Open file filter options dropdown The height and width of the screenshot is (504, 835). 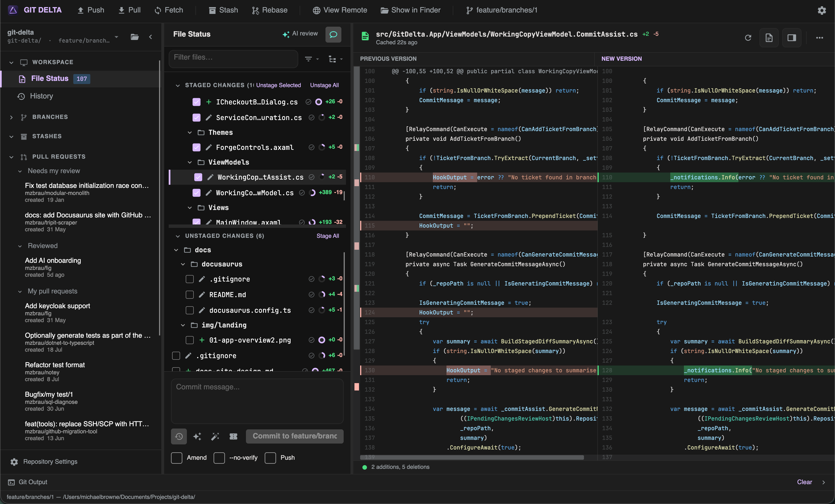click(312, 59)
